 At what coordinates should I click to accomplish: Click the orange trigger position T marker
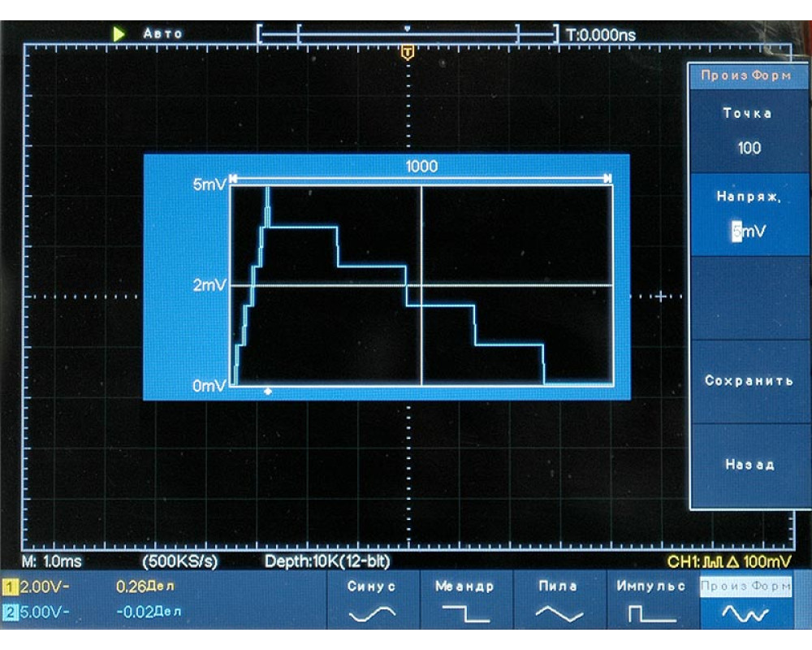coord(408,53)
